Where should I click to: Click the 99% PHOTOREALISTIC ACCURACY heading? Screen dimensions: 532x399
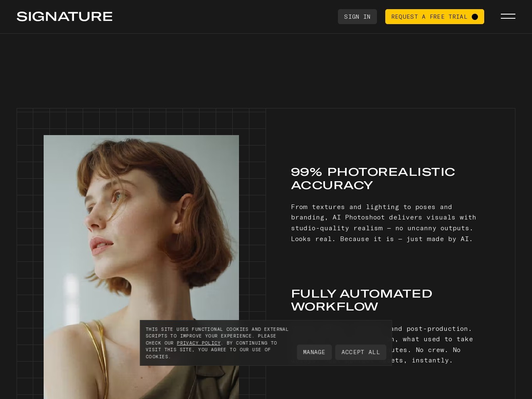coord(373,178)
